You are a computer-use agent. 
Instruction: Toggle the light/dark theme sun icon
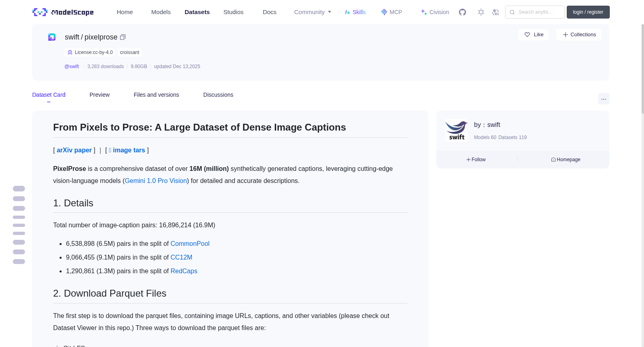coord(481,12)
